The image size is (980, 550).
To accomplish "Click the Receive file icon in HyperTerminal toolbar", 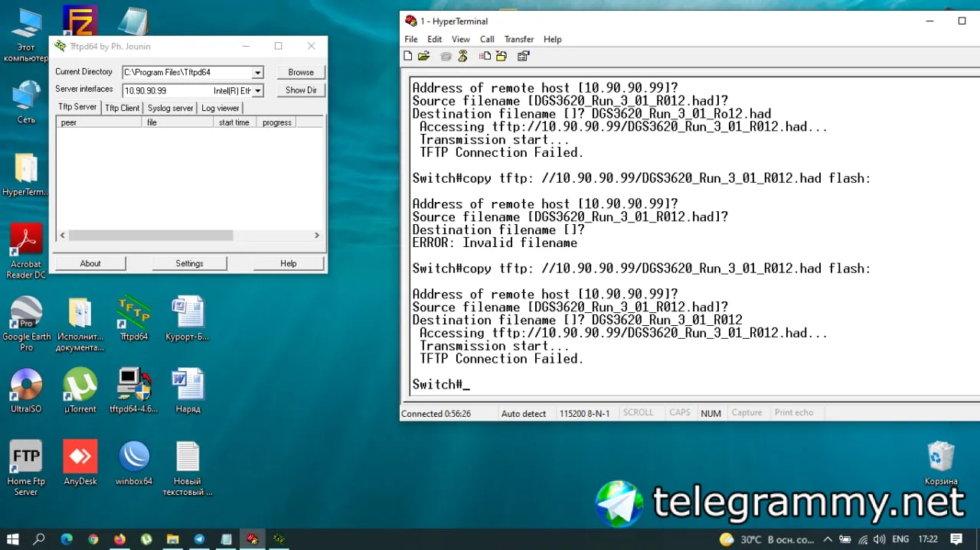I will point(501,56).
